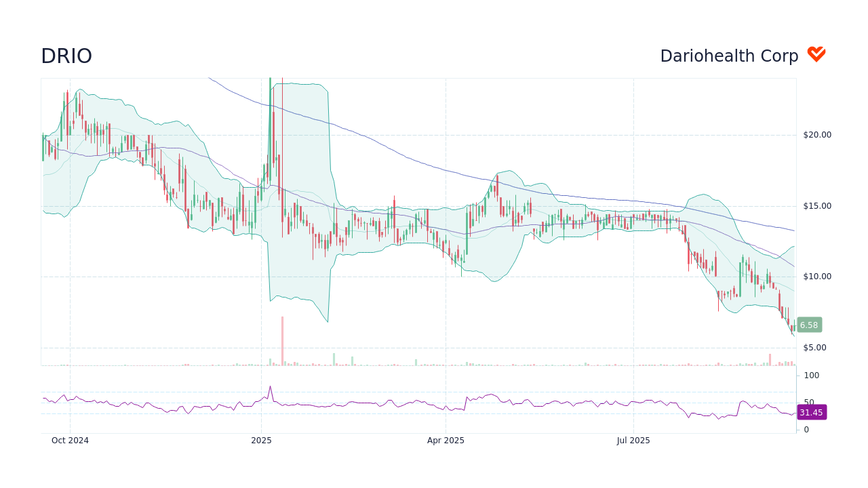Click the $20.00 price axis label
Viewport: 868px width, 488px height.
click(817, 135)
